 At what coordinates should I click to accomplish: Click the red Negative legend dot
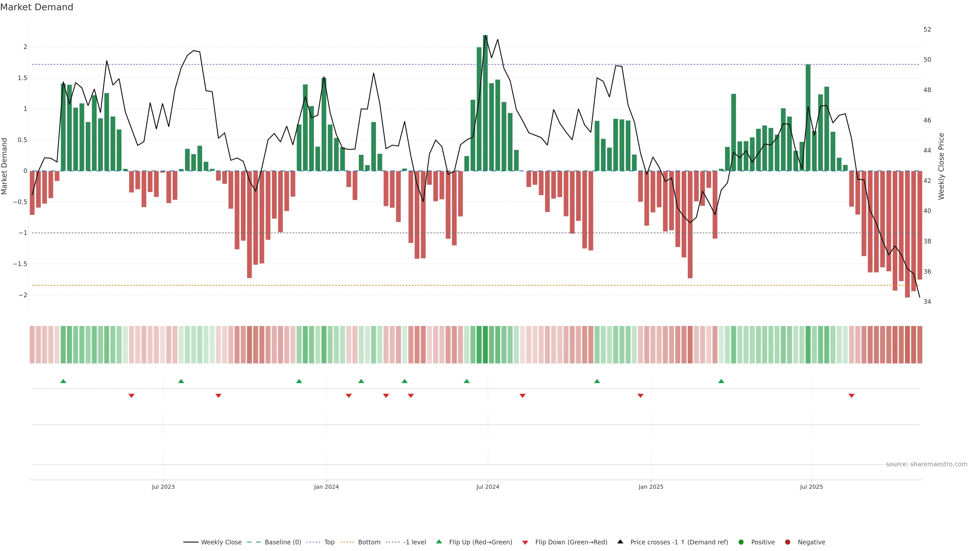(788, 542)
